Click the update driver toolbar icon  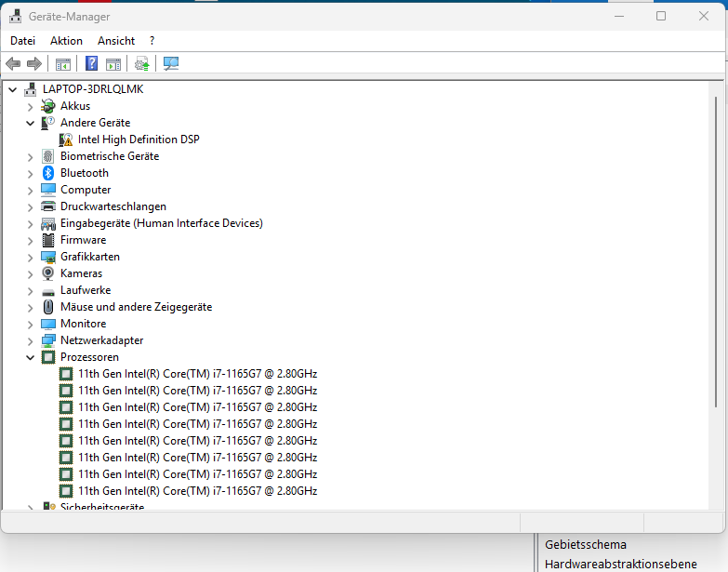click(x=142, y=63)
